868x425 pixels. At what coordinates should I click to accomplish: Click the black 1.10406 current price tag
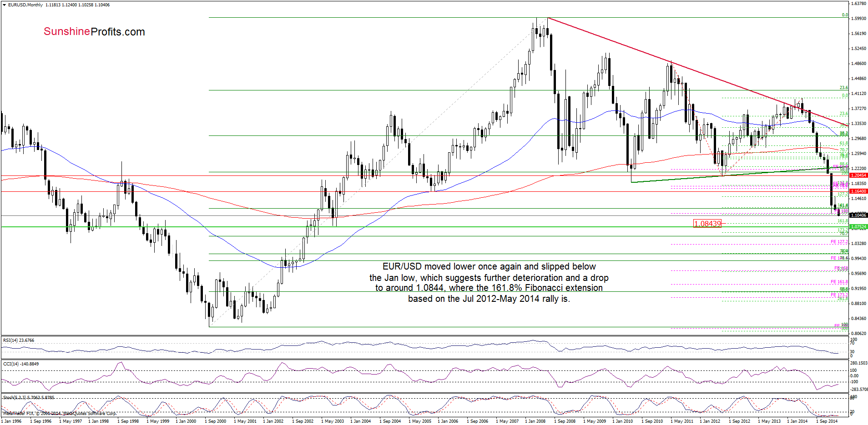pos(858,215)
